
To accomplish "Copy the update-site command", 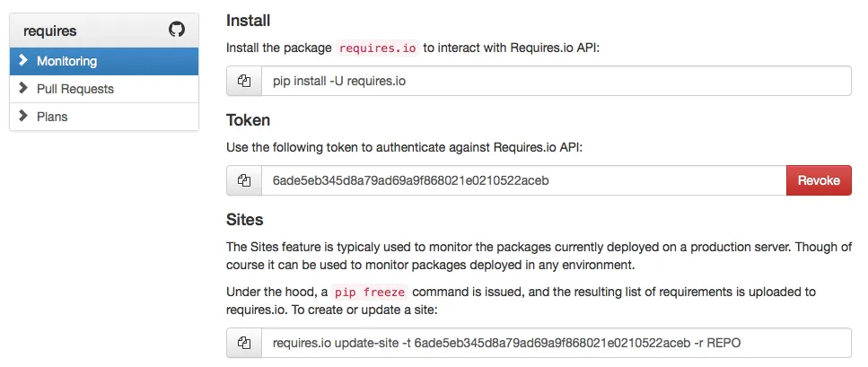I will (244, 343).
